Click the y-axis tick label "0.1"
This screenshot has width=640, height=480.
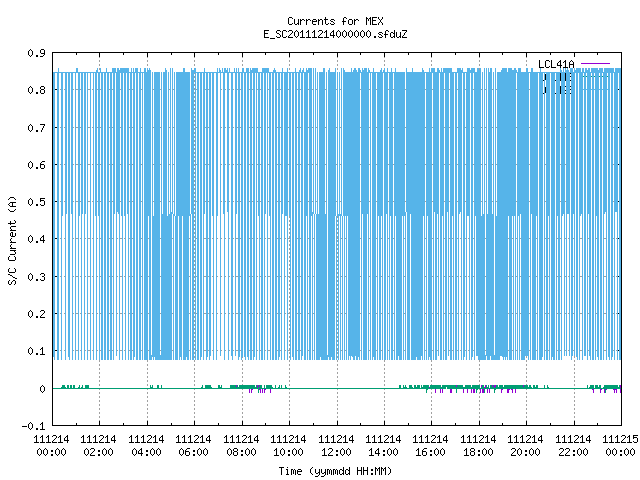(36, 351)
